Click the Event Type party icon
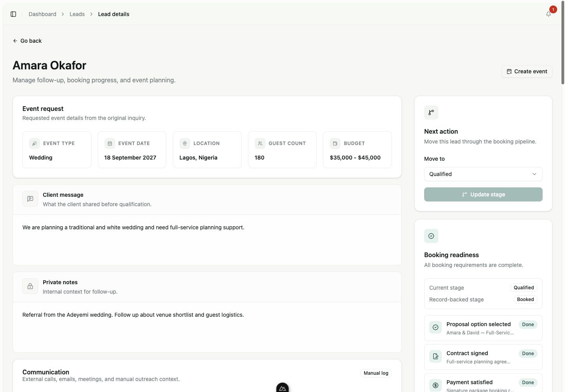 (35, 143)
